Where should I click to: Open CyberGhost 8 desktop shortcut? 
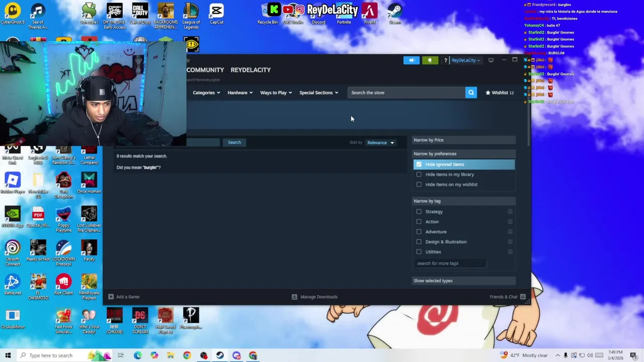(x=13, y=14)
